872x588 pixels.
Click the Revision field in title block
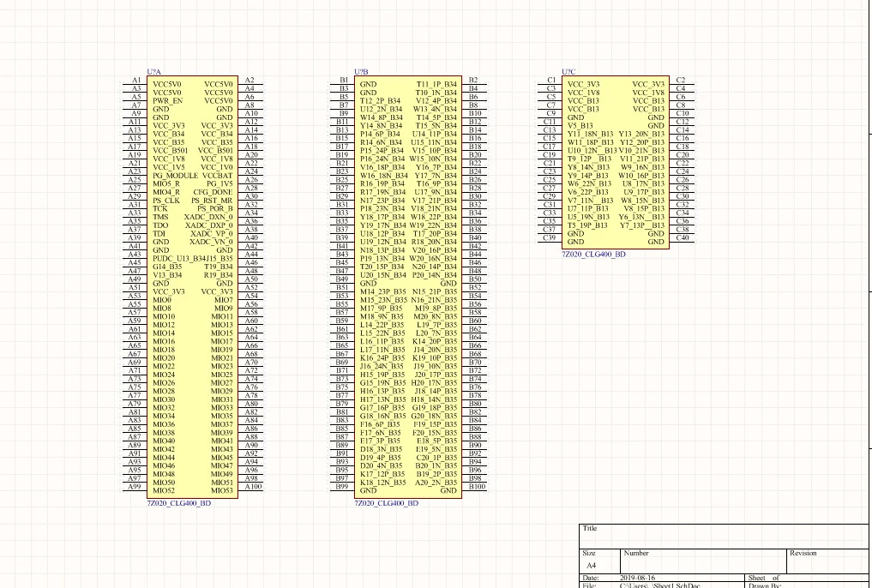coord(827,561)
